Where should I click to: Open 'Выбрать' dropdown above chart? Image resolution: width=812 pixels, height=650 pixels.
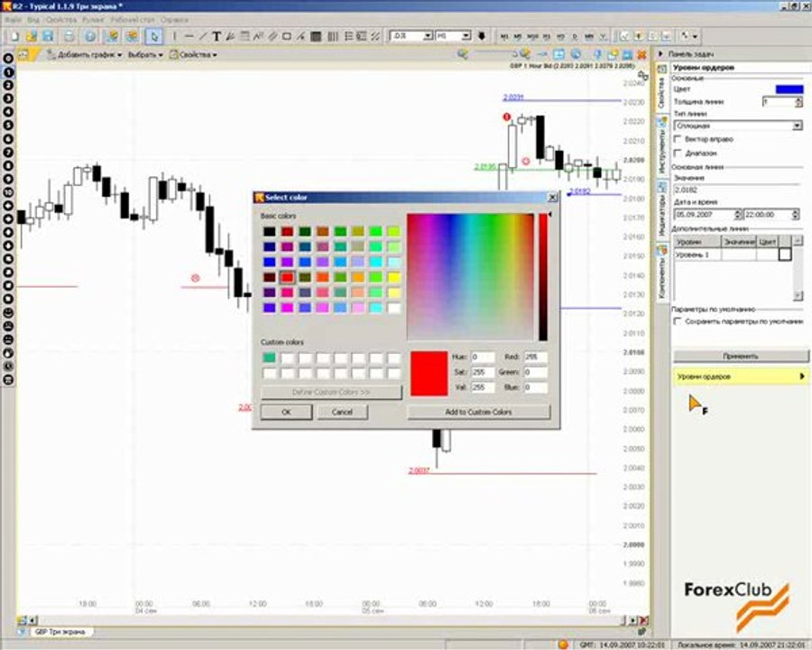[145, 54]
